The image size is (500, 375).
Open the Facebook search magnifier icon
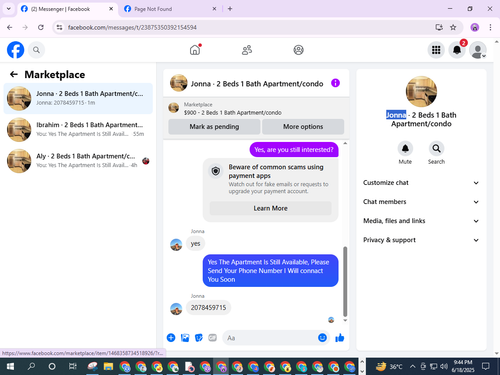click(x=36, y=50)
